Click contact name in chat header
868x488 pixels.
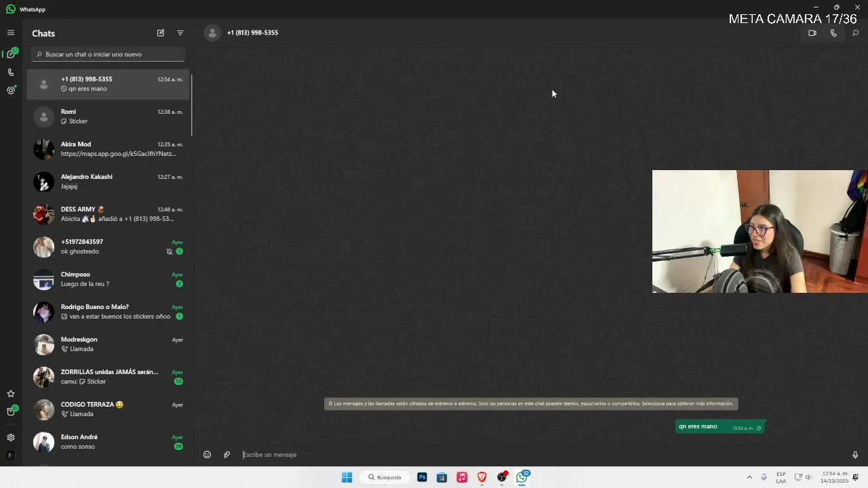click(252, 33)
